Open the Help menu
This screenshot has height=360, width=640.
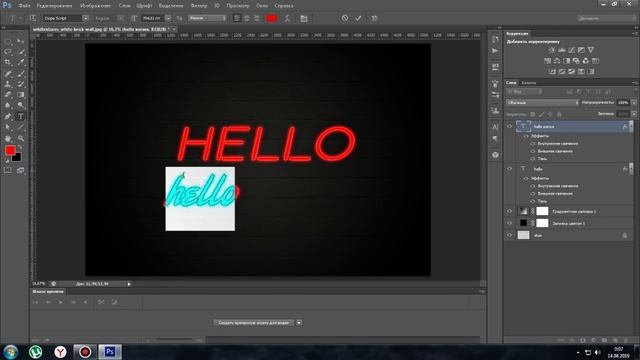click(x=283, y=6)
